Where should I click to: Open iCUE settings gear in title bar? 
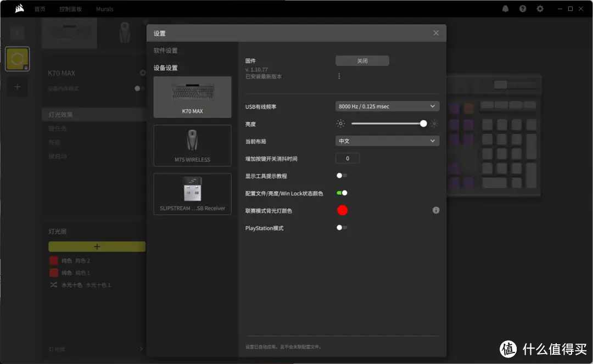click(x=540, y=9)
